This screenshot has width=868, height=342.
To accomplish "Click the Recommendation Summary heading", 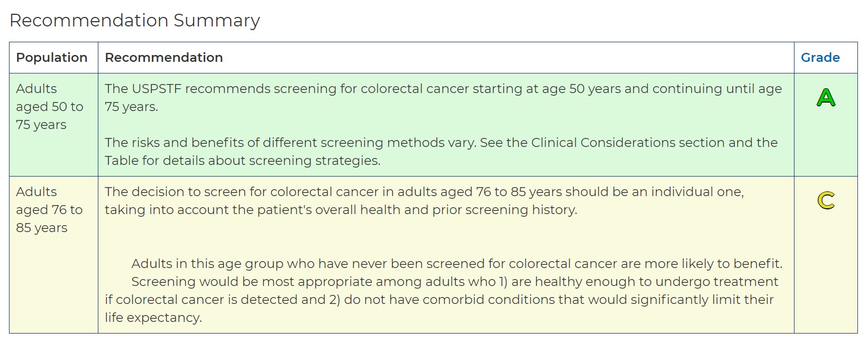I will pyautogui.click(x=135, y=21).
